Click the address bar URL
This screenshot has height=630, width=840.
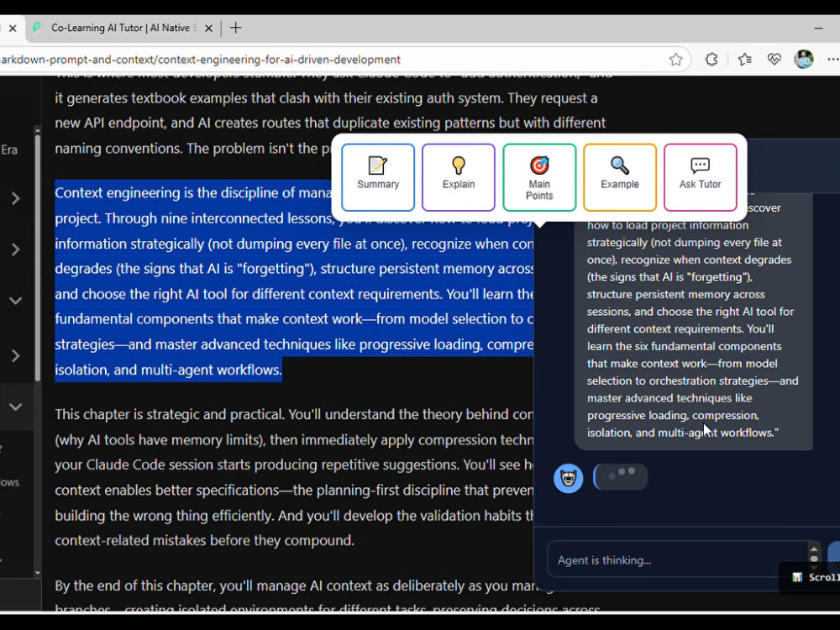[x=201, y=60]
